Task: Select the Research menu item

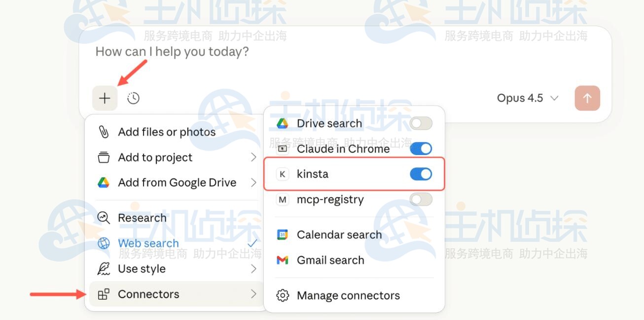Action: coord(142,218)
